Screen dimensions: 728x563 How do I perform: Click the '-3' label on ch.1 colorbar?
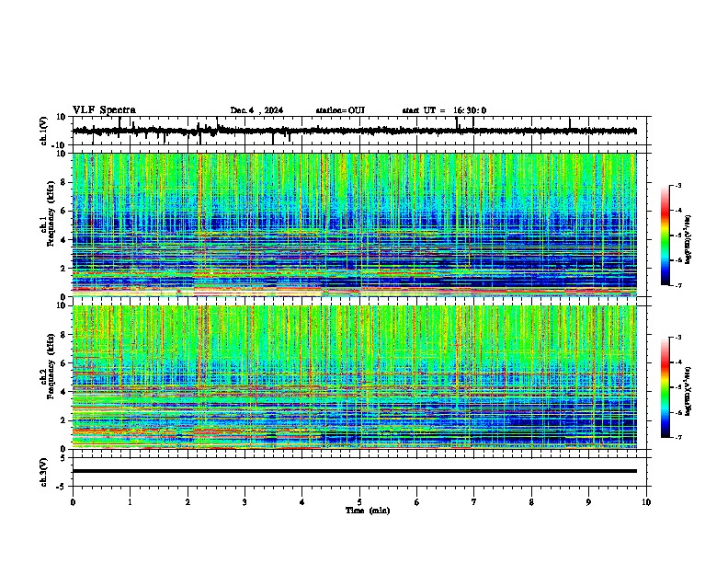(677, 185)
